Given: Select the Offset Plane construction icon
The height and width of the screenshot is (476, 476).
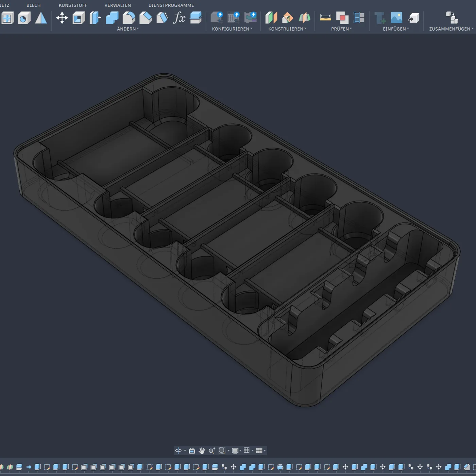Looking at the screenshot, I should pyautogui.click(x=271, y=18).
